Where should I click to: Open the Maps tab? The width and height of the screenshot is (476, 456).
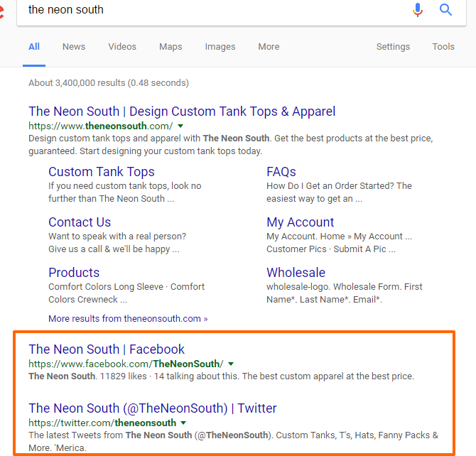coord(171,47)
